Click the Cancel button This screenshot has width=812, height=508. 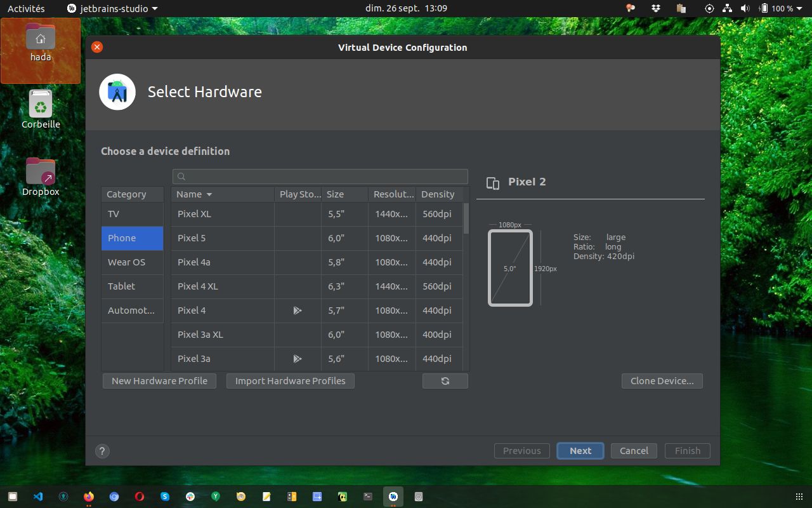pyautogui.click(x=634, y=451)
